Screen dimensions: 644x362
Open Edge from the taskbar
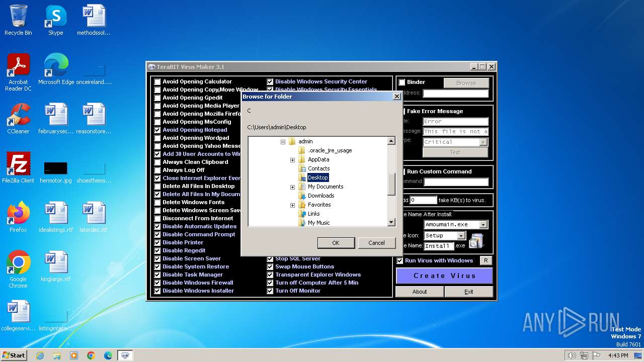click(x=108, y=355)
